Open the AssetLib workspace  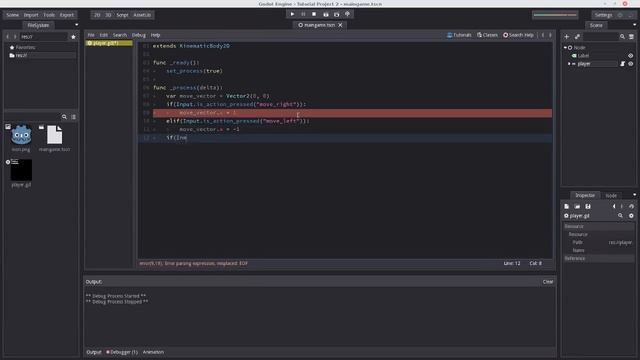point(142,15)
